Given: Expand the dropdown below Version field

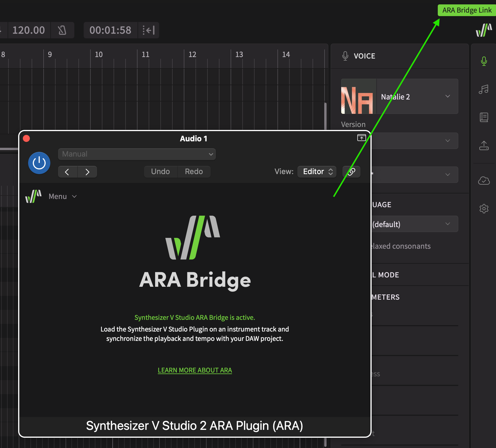Looking at the screenshot, I should point(448,175).
